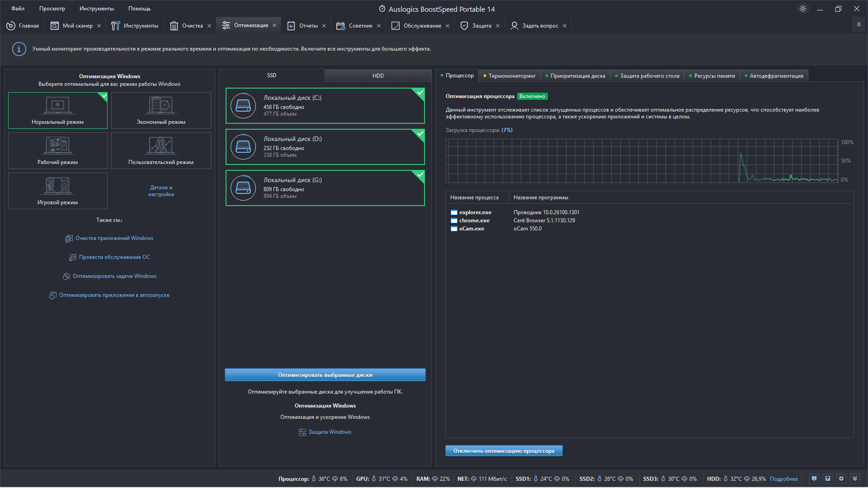Select Рабочий режим mode tile
Image resolution: width=868 pixels, height=488 pixels.
58,151
